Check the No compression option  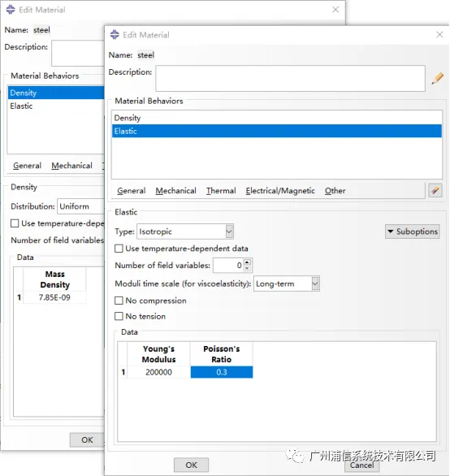pyautogui.click(x=119, y=301)
